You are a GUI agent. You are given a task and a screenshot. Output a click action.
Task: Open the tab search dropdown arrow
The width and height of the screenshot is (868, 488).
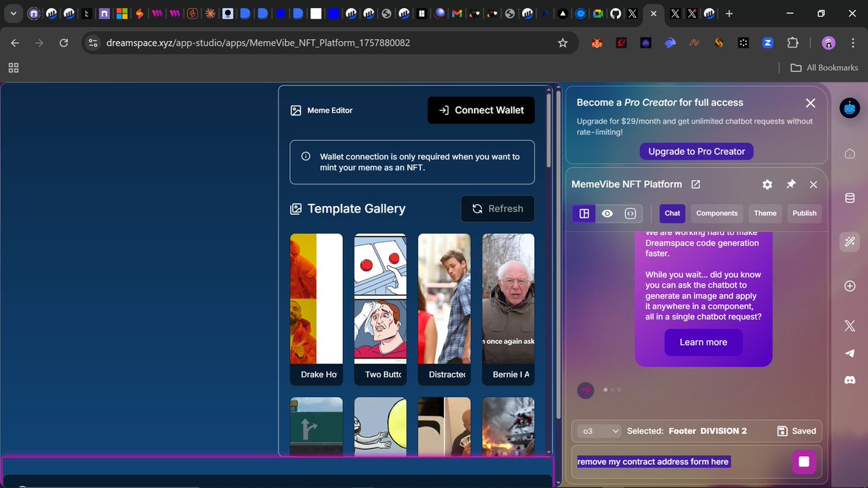pos(13,13)
